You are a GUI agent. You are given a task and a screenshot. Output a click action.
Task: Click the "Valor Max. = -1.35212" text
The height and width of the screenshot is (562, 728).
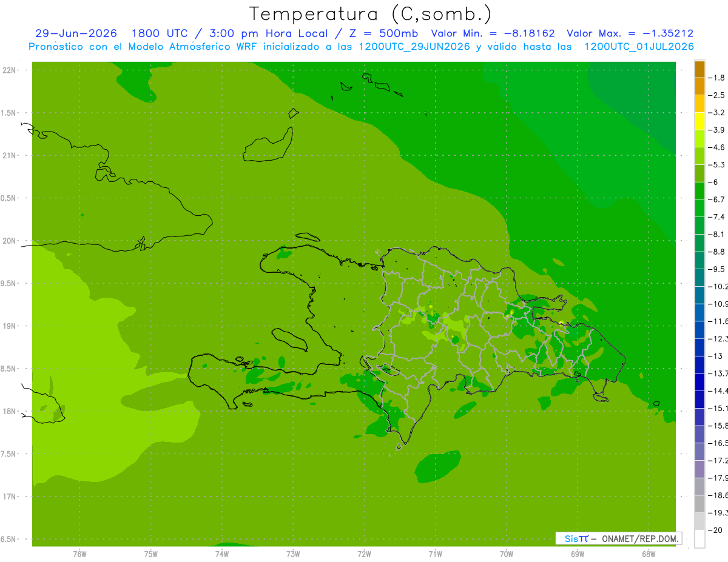(x=630, y=33)
